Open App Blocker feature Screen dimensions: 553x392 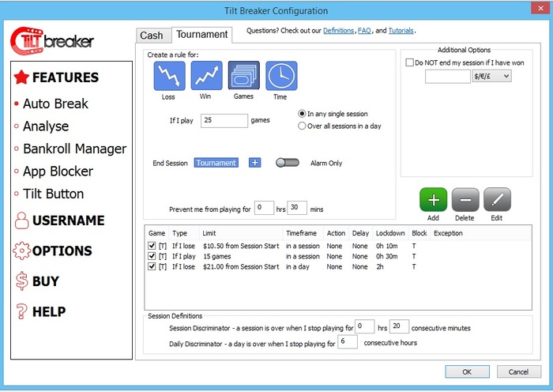tap(58, 171)
